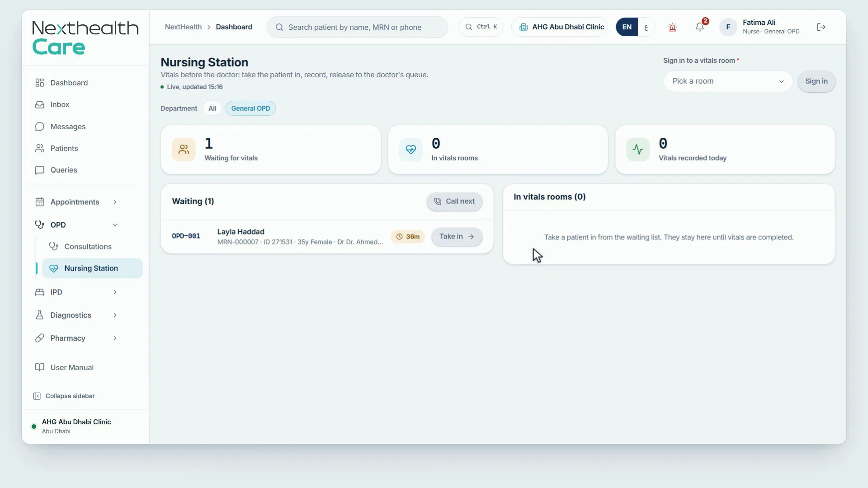
Task: Collapse the OPD section chevron
Action: [x=115, y=225]
